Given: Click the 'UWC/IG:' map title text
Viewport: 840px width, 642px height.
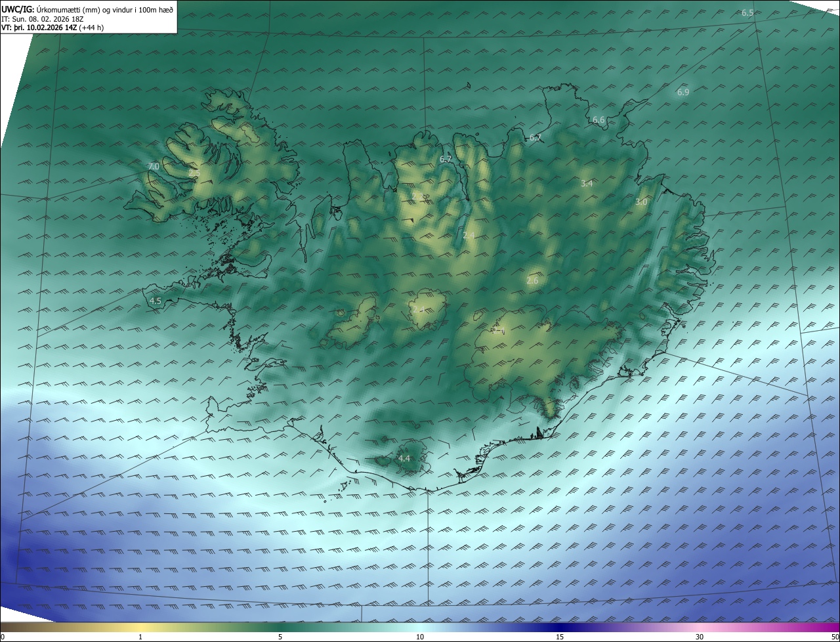Looking at the screenshot, I should (x=17, y=9).
